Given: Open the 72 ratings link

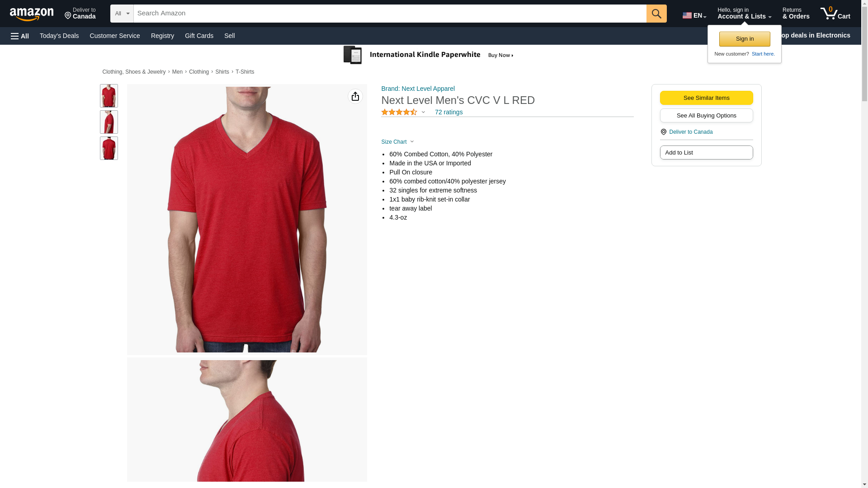Looking at the screenshot, I should click(448, 112).
